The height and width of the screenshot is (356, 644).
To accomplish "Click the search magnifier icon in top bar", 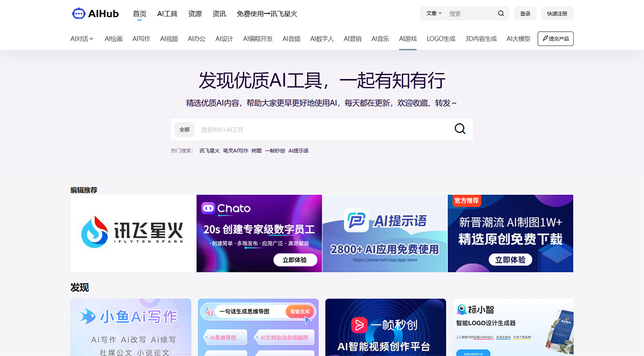I will pyautogui.click(x=500, y=13).
